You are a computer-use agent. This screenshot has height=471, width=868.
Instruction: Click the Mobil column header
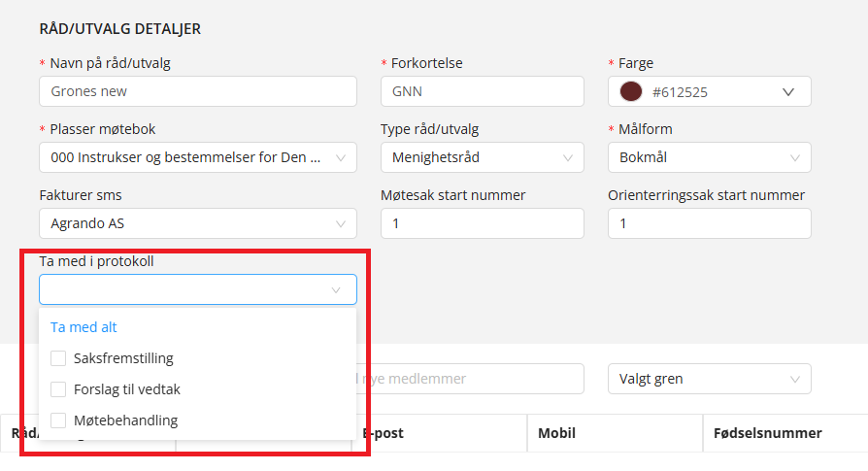pyautogui.click(x=558, y=433)
